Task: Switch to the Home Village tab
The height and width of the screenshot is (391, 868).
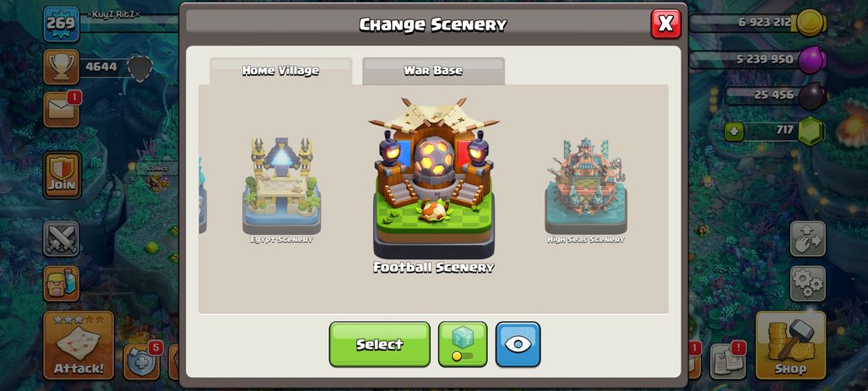Action: click(x=280, y=71)
